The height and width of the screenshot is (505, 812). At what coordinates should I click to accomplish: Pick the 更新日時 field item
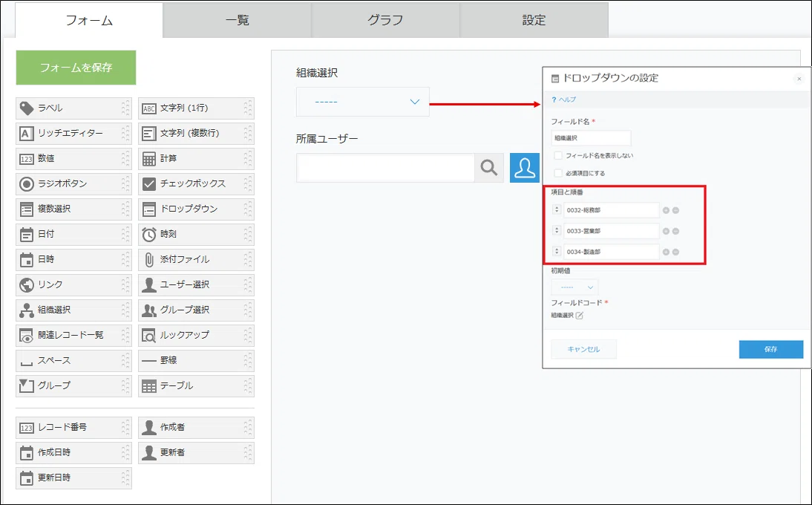[x=73, y=478]
